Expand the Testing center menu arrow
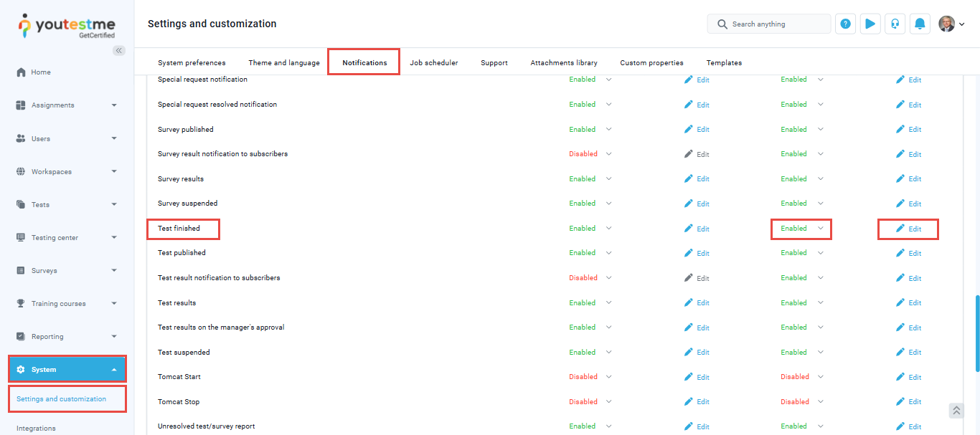 (x=114, y=237)
